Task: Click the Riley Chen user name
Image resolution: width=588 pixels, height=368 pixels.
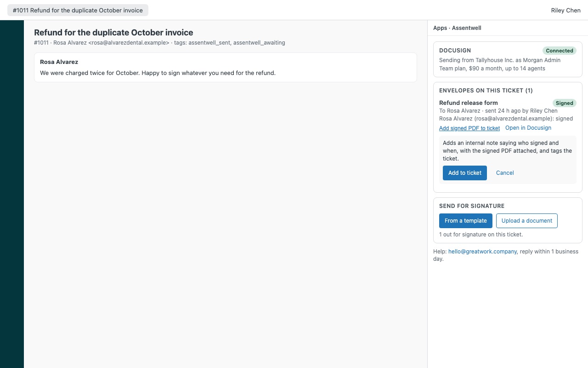Action: (565, 10)
